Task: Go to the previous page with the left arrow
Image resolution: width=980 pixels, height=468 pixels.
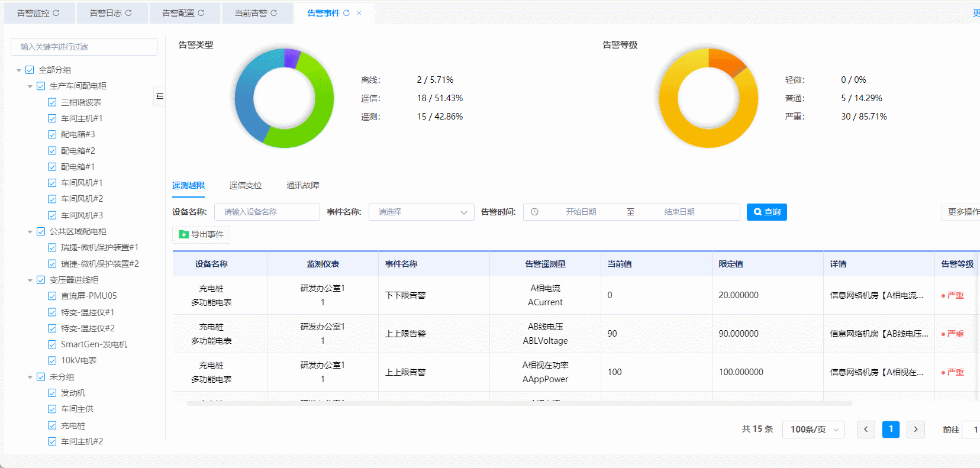Action: [866, 430]
